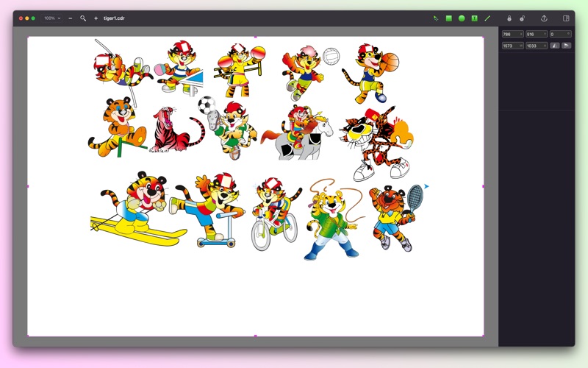Click the tiger playing basketball

[x=370, y=73]
